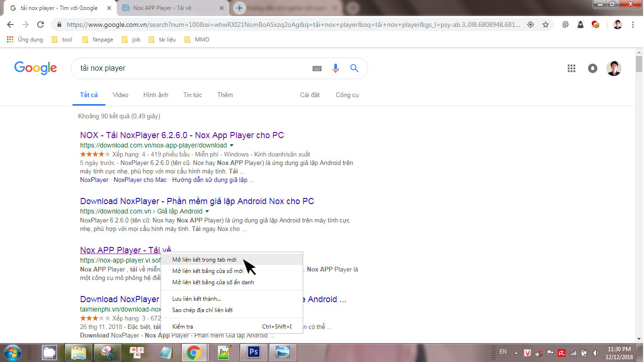The height and width of the screenshot is (362, 644).
Task: Go back with the browser back arrow
Action: tap(10, 25)
